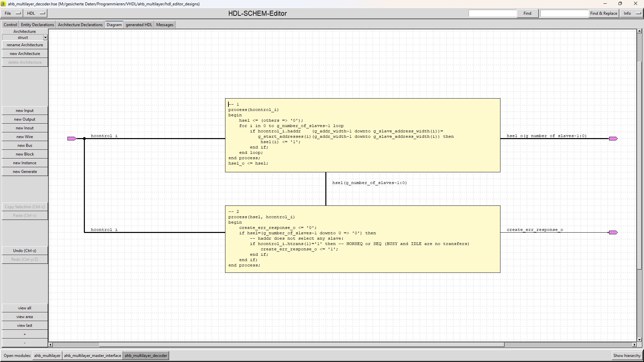Open the Info menu
Screen dimensions: 644x362
632,13
